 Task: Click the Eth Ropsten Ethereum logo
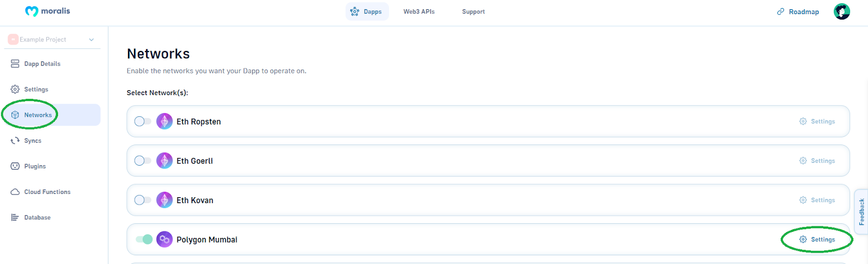(x=164, y=121)
